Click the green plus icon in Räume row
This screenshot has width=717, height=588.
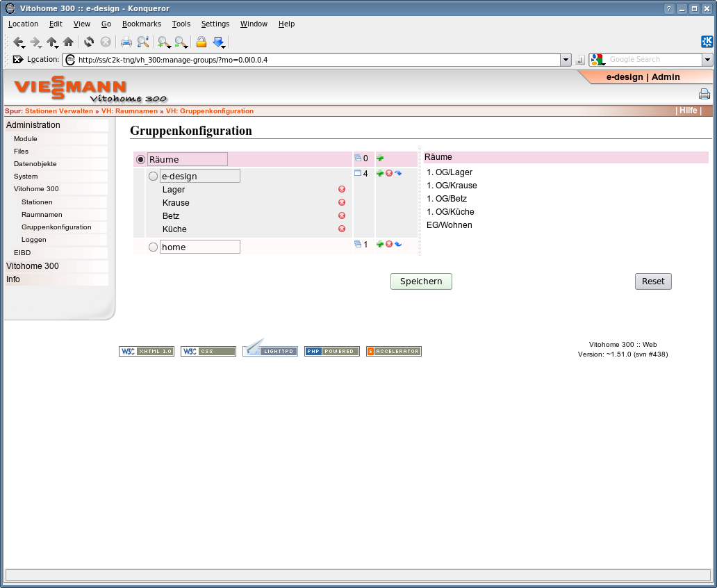(x=379, y=158)
